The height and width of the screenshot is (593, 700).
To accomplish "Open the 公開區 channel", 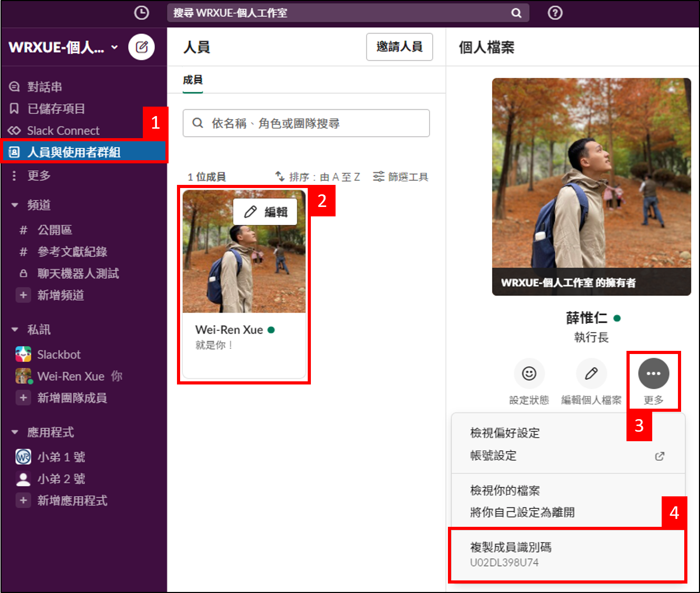I will pyautogui.click(x=83, y=230).
